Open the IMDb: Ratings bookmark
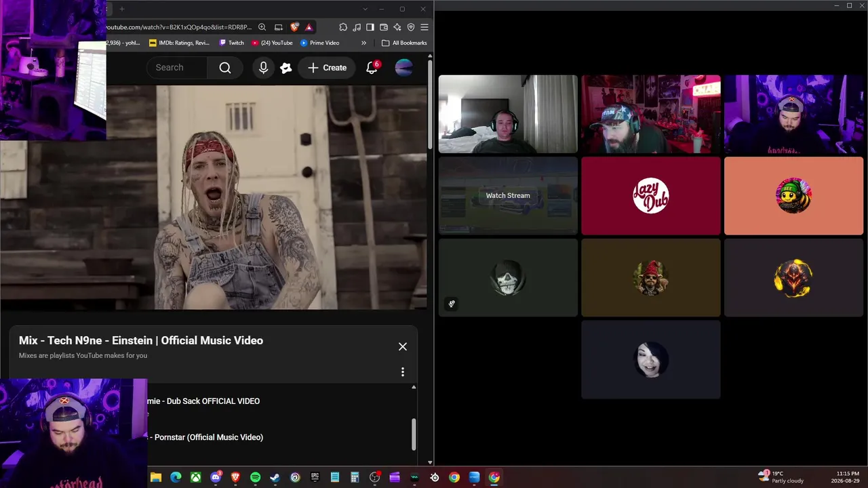This screenshot has height=488, width=868. [x=180, y=43]
